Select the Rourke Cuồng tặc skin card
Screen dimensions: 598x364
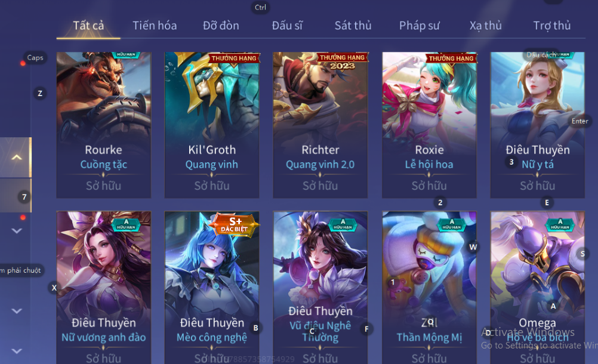point(104,125)
